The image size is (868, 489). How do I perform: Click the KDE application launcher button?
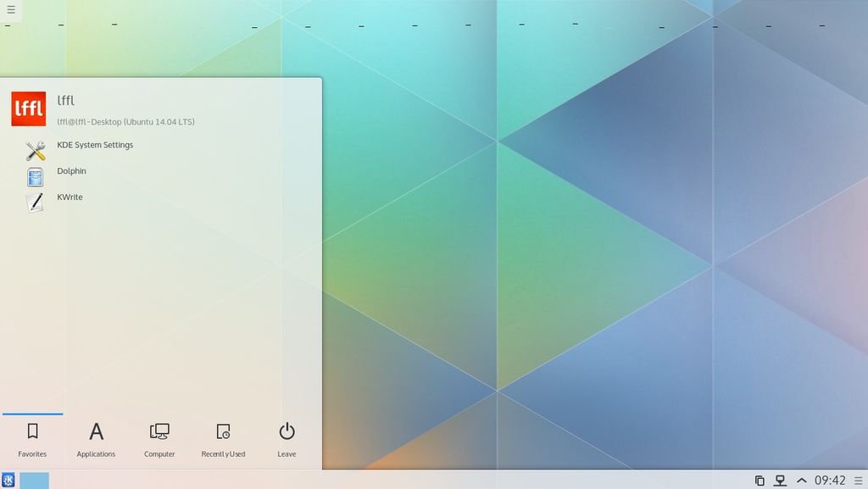click(x=8, y=481)
